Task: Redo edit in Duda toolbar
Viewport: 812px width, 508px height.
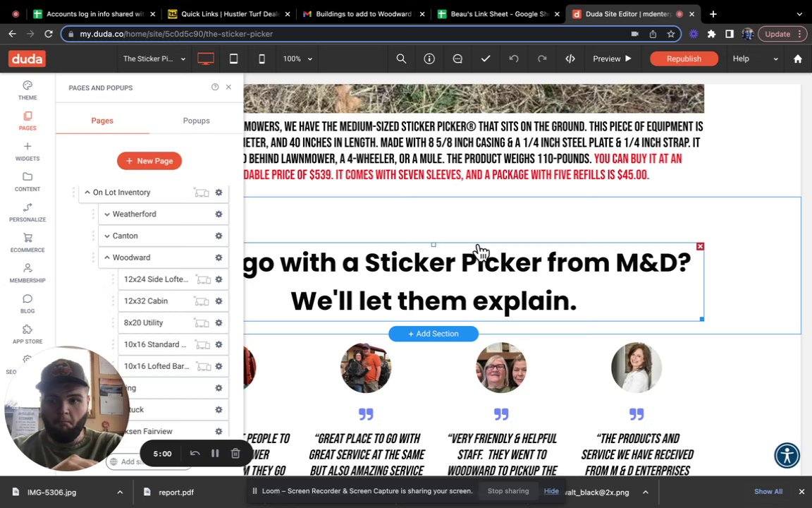Action: click(541, 59)
